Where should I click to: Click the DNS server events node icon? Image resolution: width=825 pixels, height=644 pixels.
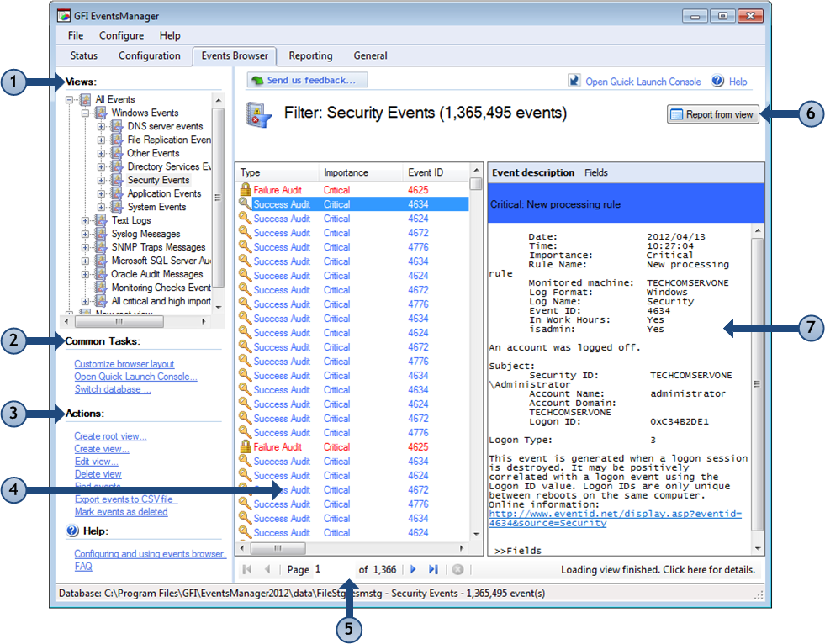117,126
